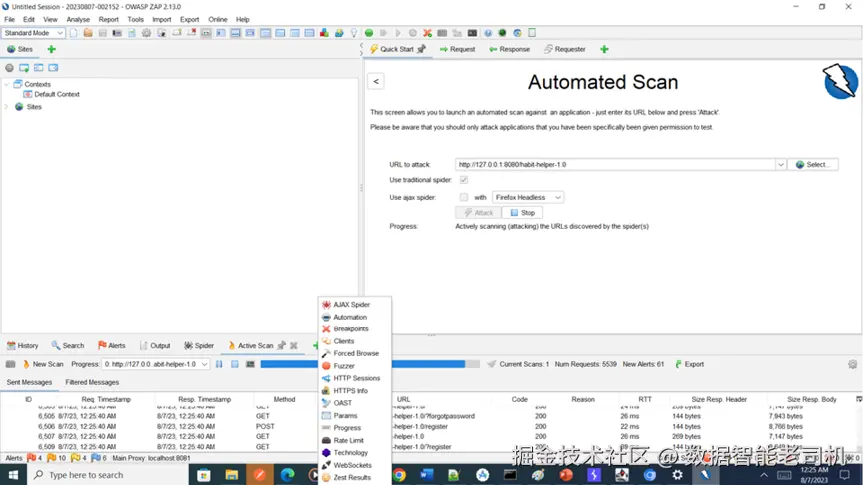Switch to the Spider tab
Image resolution: width=863 pixels, height=485 pixels.
pos(199,345)
